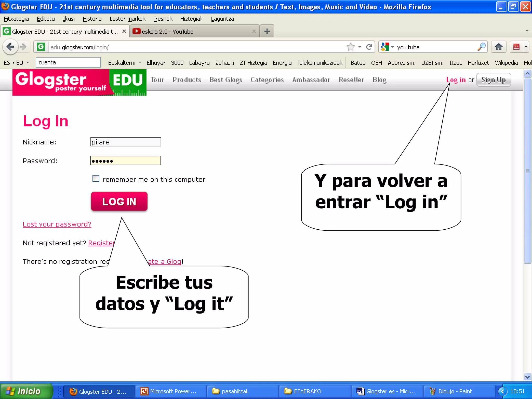The width and height of the screenshot is (532, 399).
Task: Expand the Euskalterm dropdown
Action: [x=140, y=63]
